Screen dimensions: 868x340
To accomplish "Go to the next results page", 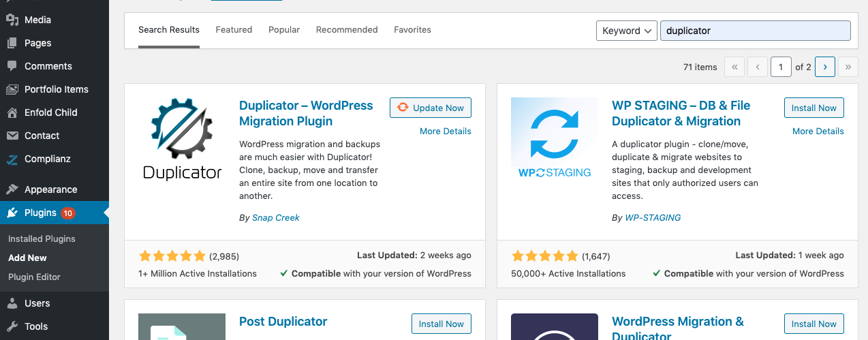I will (x=825, y=67).
